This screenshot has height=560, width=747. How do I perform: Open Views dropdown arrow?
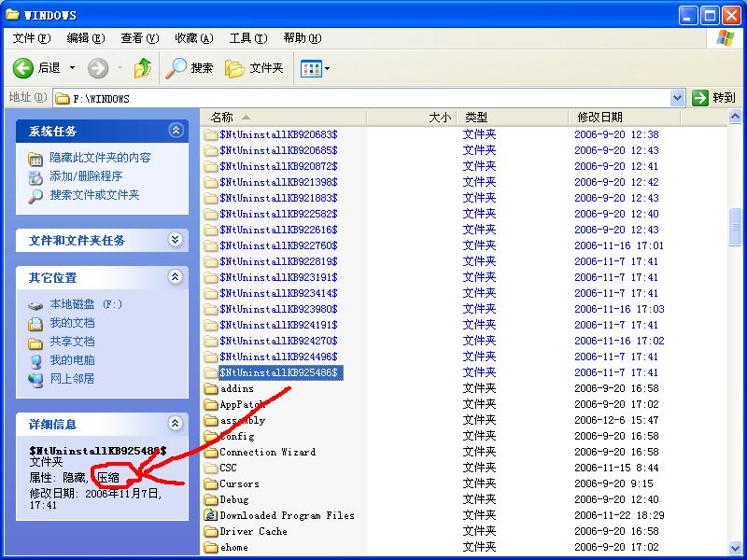328,68
